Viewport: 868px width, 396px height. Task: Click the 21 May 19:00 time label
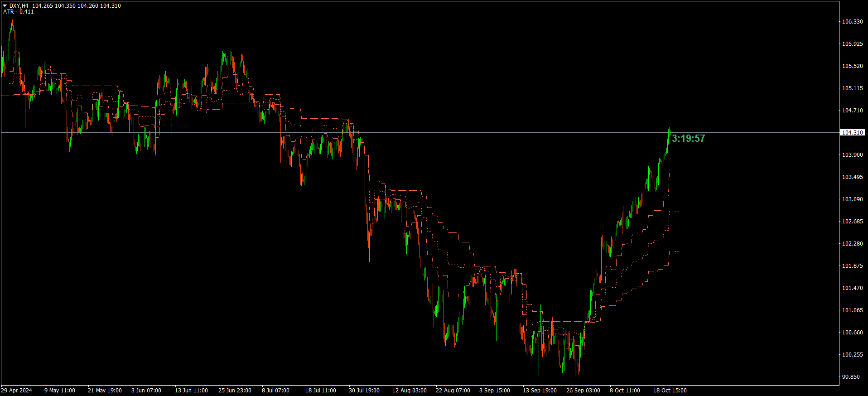(105, 390)
